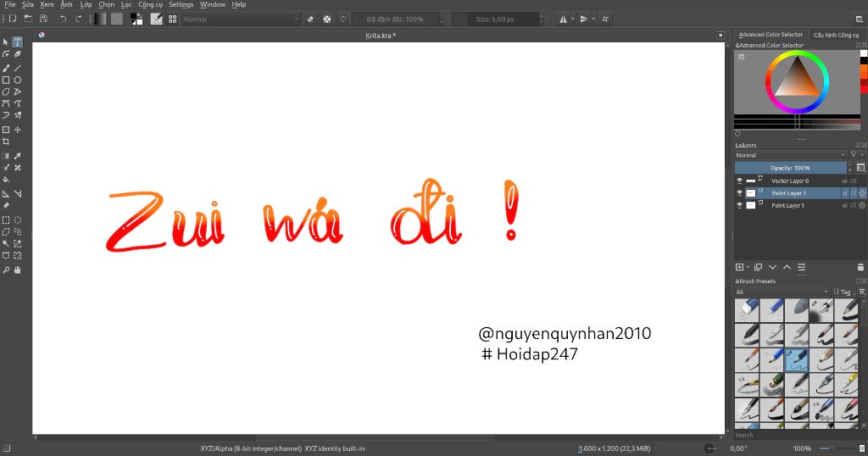
Task: Select the Fill bucket tool
Action: pos(6,180)
